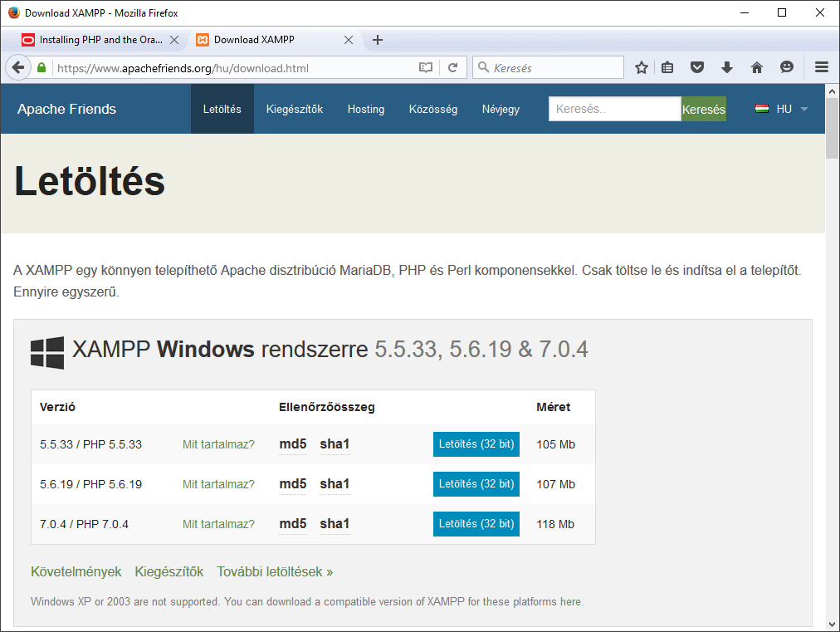
Task: Show md5 checksum for 7.0.4
Action: click(x=292, y=523)
